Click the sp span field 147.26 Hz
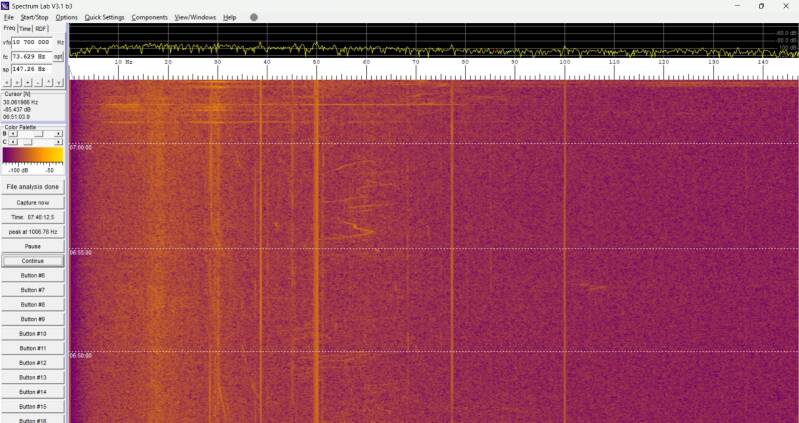The height and width of the screenshot is (423, 799). 32,69
